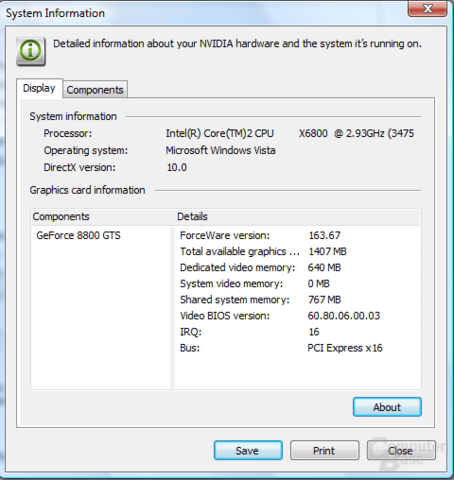Click the Operating system label
This screenshot has height=480, width=454.
[x=86, y=150]
